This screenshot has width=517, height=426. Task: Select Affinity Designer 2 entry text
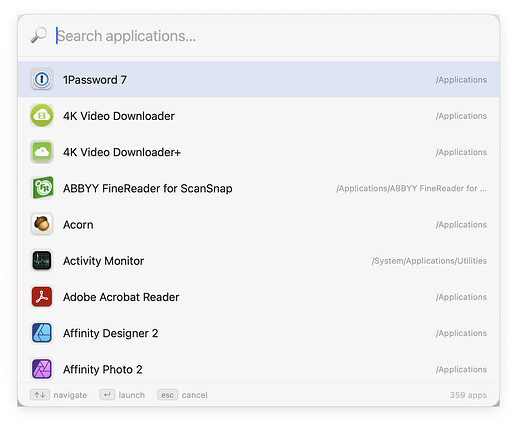[110, 333]
